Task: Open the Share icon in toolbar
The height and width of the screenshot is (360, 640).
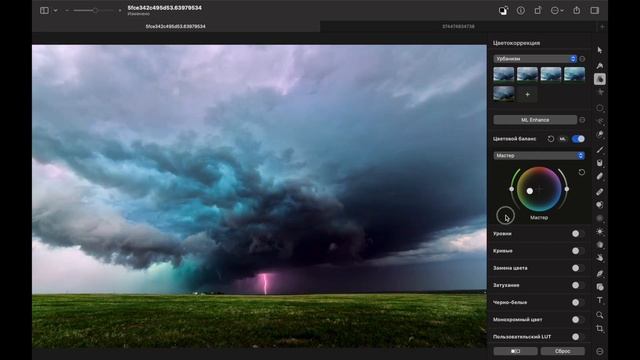Action: click(x=577, y=10)
